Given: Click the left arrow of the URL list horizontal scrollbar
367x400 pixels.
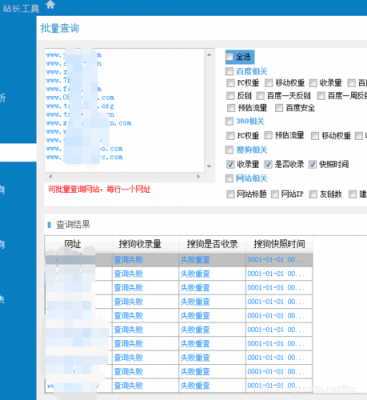Looking at the screenshot, I should click(x=50, y=176).
